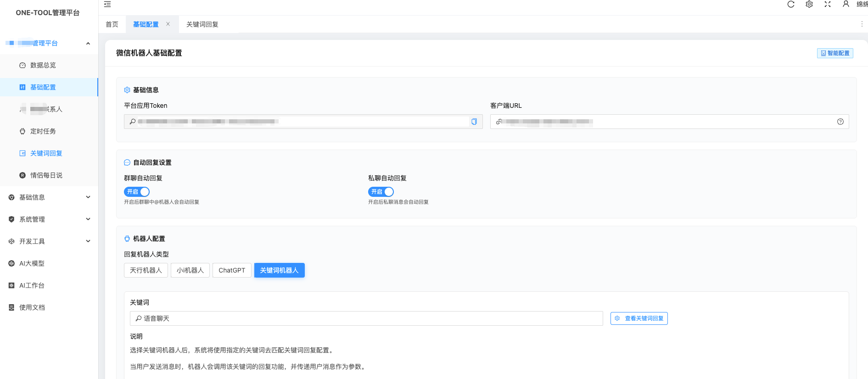Screen dimensions: 868x379
Task: Click the 开启后群聊中@机器人会自动回复 hint text
Action: (162, 202)
